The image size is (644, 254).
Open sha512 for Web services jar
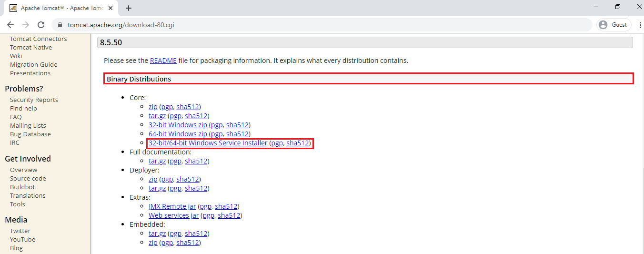click(x=229, y=215)
